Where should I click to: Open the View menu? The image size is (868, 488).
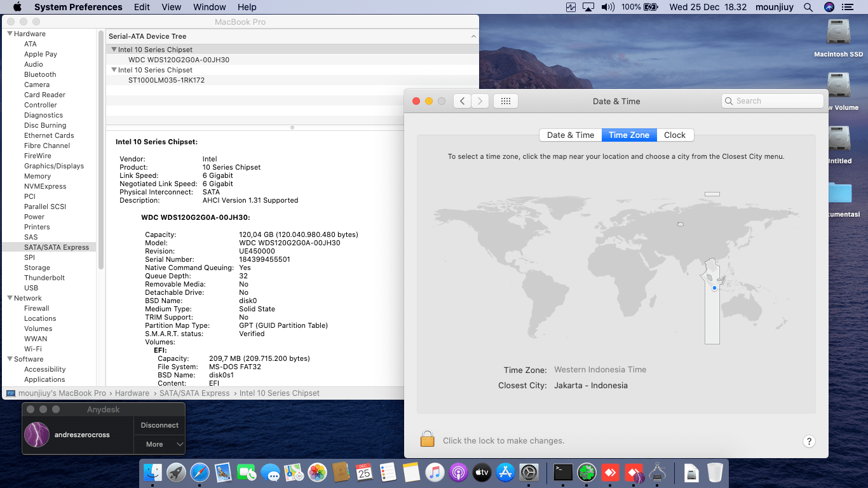point(172,7)
